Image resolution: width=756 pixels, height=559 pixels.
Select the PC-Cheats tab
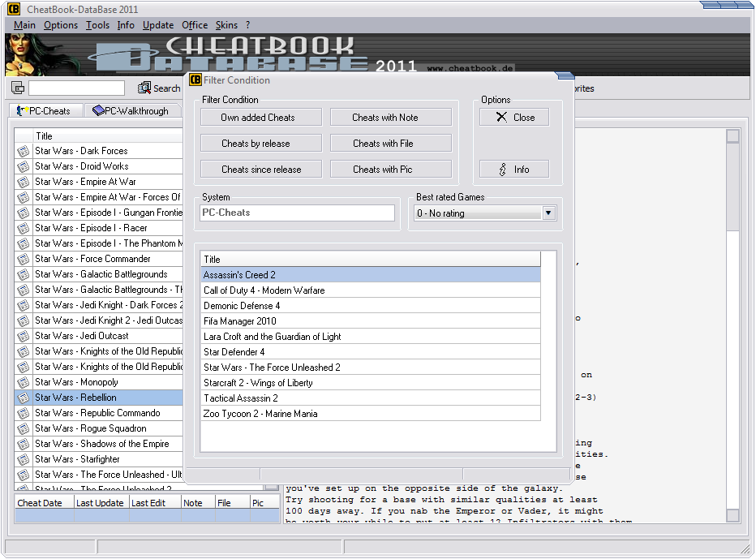coord(44,111)
